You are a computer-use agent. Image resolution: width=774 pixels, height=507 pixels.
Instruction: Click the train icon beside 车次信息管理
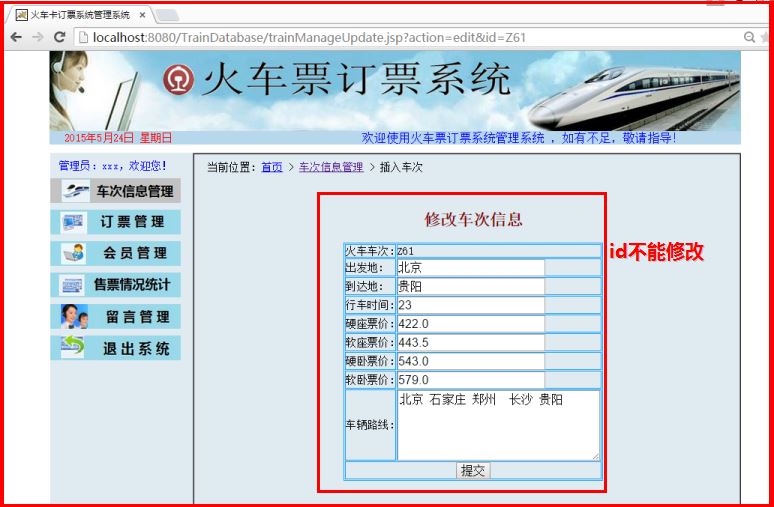[x=76, y=191]
